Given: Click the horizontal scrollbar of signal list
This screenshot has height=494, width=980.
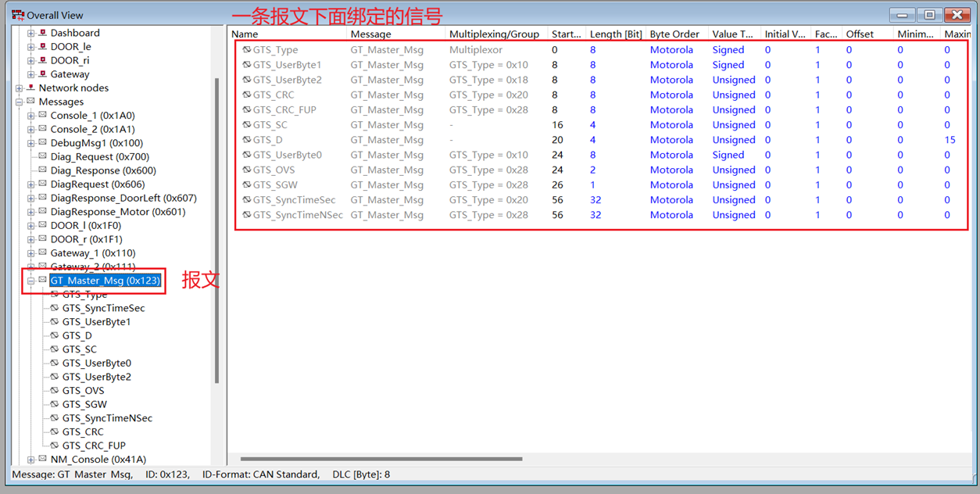Looking at the screenshot, I should point(381,459).
